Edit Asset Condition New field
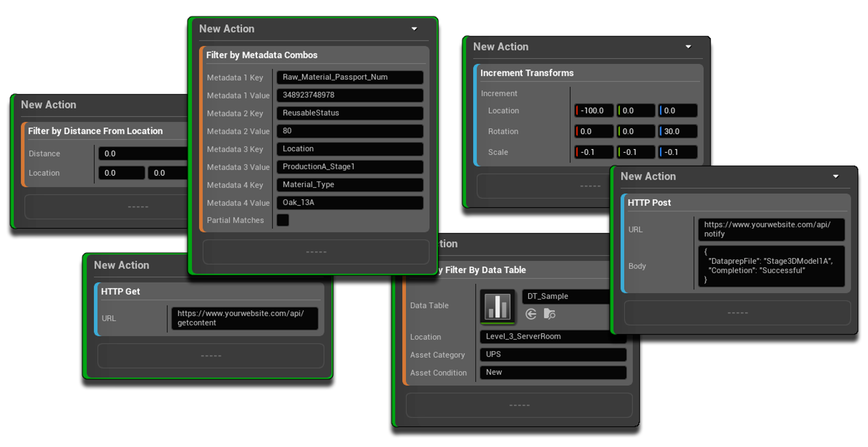Screen dimensions: 868x447 (x=553, y=372)
